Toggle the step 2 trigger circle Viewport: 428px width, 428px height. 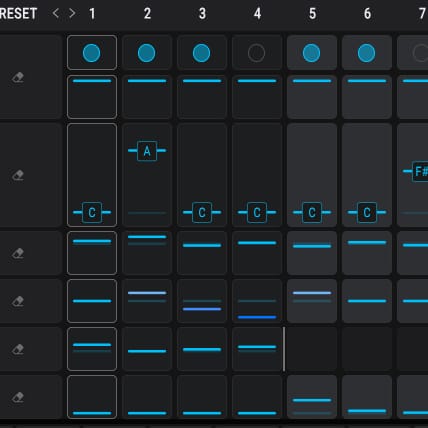point(147,53)
